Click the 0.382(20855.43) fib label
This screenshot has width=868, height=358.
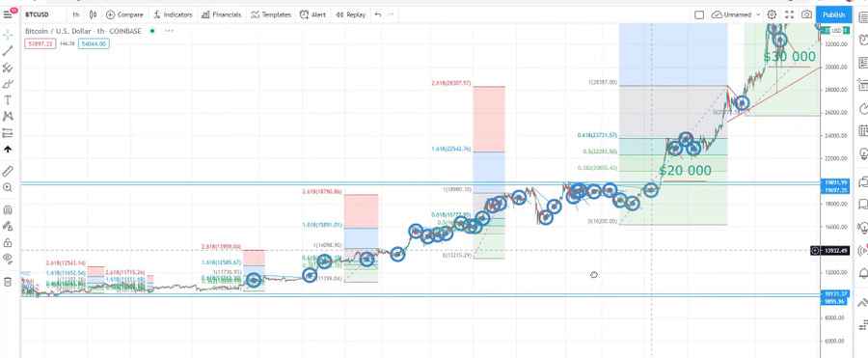[x=596, y=168]
